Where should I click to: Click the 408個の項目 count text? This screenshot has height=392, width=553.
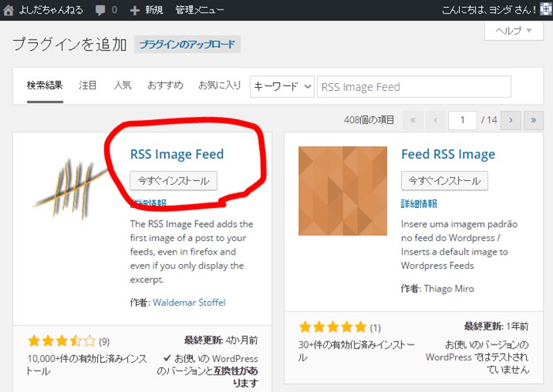(x=369, y=120)
